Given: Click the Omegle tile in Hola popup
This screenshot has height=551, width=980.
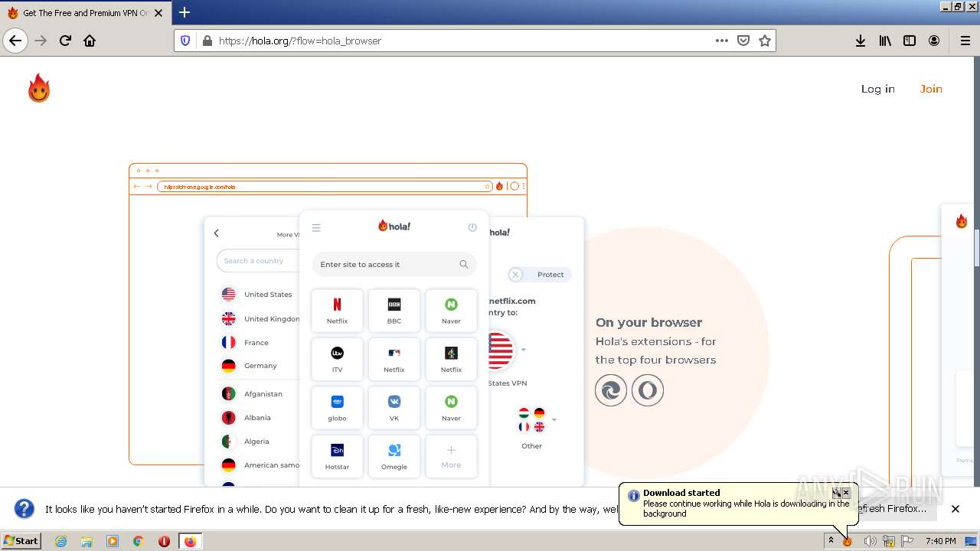Looking at the screenshot, I should coord(394,456).
